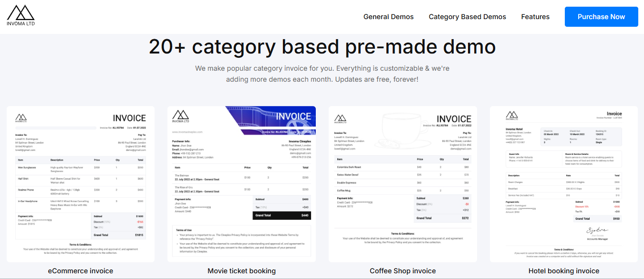Viewport: 644px width, 279px height.
Task: Open the Coffee Shop invoice demo preview
Action: 403,184
